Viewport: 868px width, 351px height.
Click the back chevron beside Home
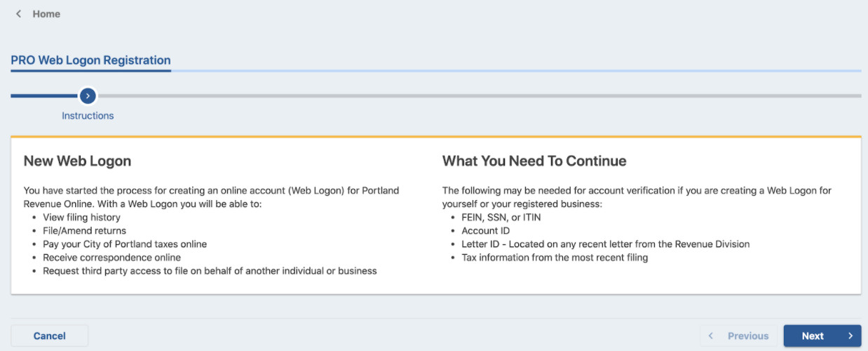(x=18, y=14)
